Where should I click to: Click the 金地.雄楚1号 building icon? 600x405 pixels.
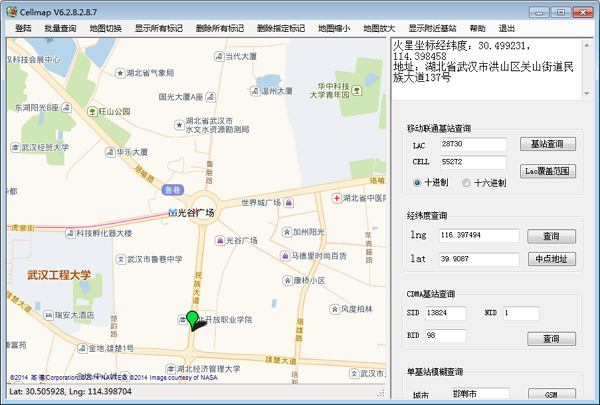(x=82, y=348)
